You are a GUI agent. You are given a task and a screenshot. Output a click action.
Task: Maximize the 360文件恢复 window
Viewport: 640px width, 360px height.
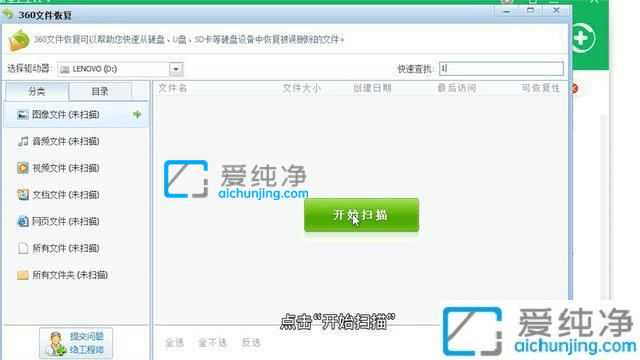pos(530,11)
